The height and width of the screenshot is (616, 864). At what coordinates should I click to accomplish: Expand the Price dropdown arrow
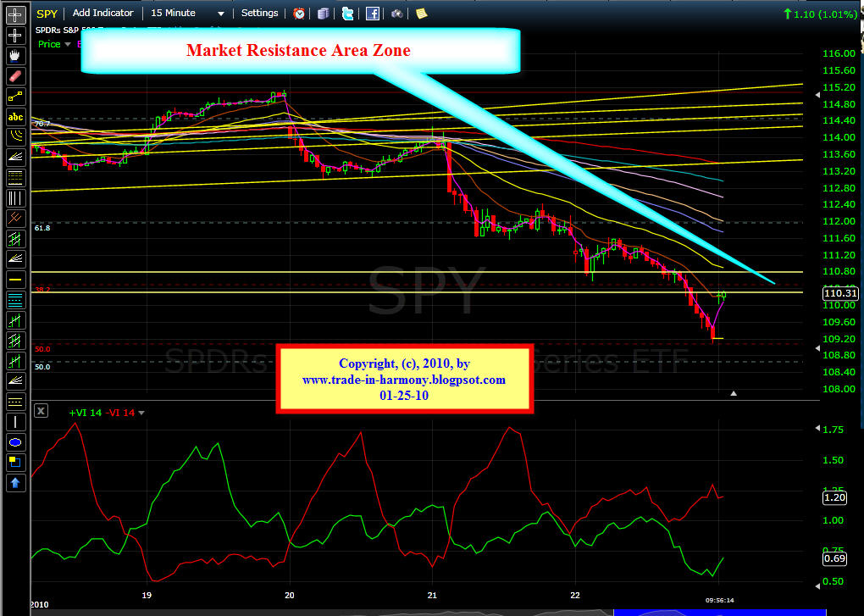[x=68, y=44]
